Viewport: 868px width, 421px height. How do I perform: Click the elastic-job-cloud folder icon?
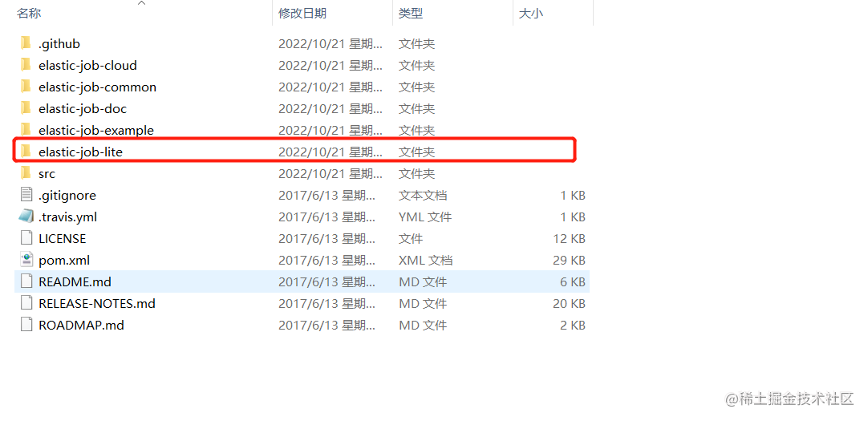(x=26, y=65)
